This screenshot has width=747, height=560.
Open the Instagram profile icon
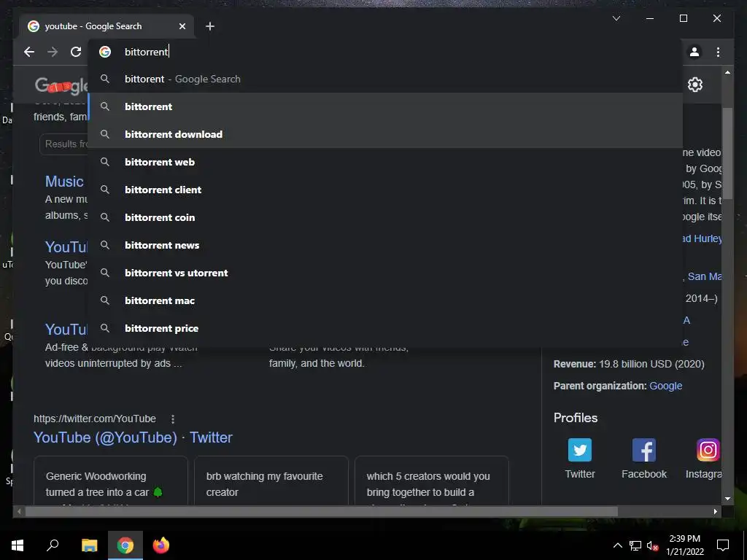click(x=708, y=450)
